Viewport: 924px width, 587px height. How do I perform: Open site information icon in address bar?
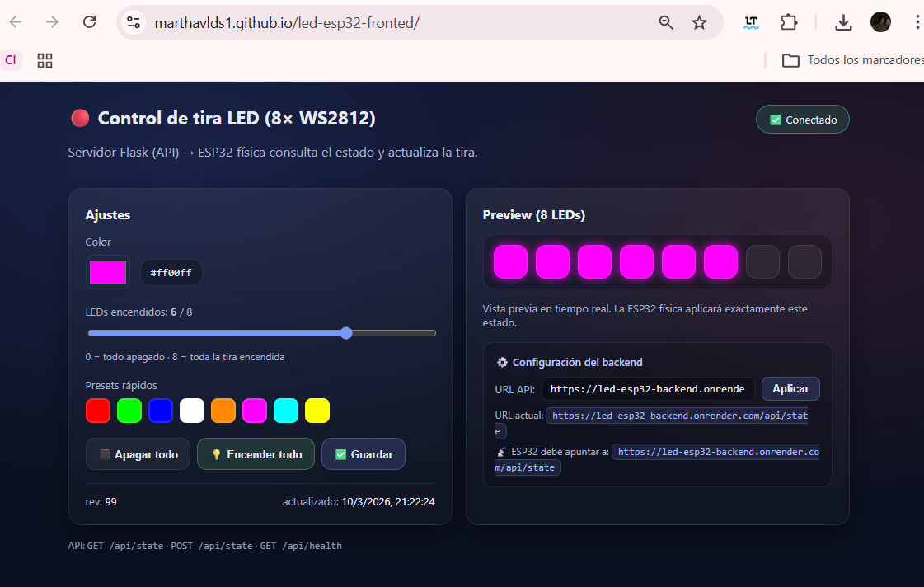pos(134,23)
